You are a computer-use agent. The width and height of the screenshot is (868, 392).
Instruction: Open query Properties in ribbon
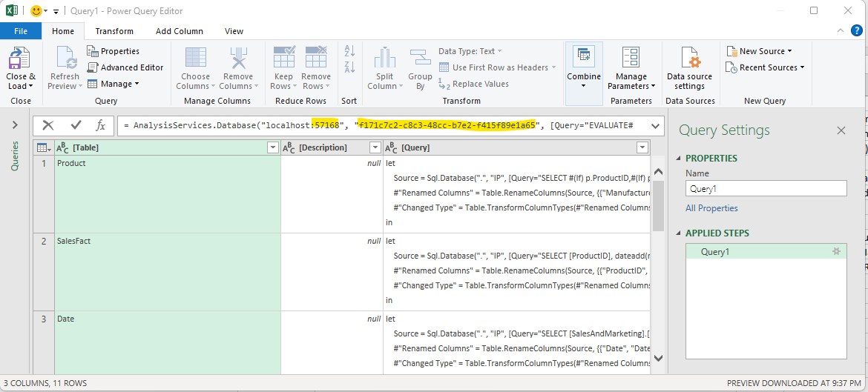coord(114,51)
